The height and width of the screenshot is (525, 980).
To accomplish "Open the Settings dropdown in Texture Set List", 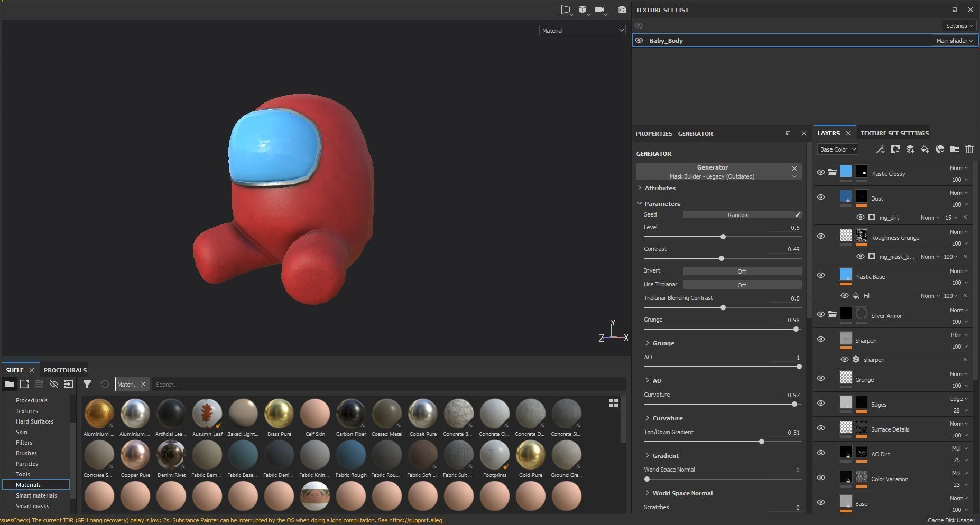I will (x=959, y=25).
